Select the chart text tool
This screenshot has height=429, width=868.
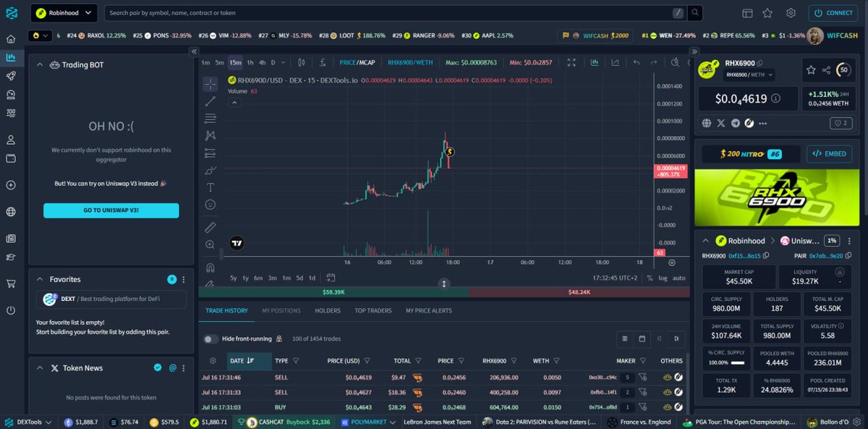[x=210, y=187]
